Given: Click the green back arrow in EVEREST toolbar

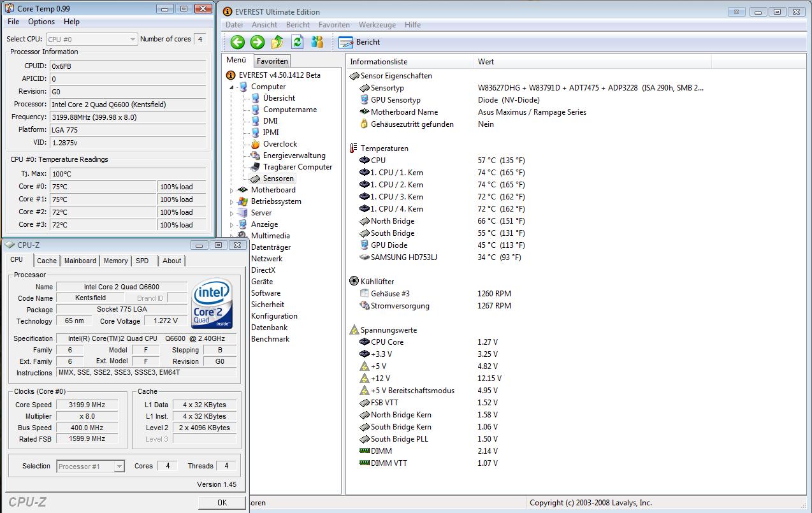Looking at the screenshot, I should point(238,42).
